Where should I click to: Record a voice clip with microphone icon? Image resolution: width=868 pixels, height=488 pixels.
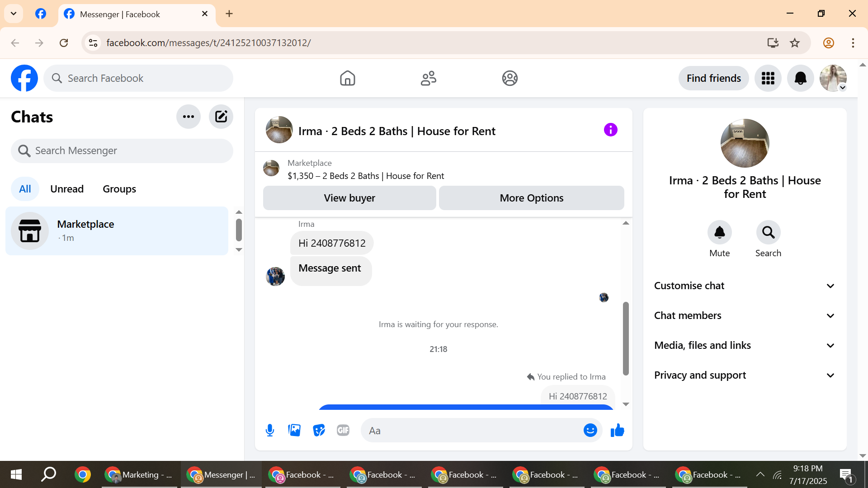pos(270,431)
